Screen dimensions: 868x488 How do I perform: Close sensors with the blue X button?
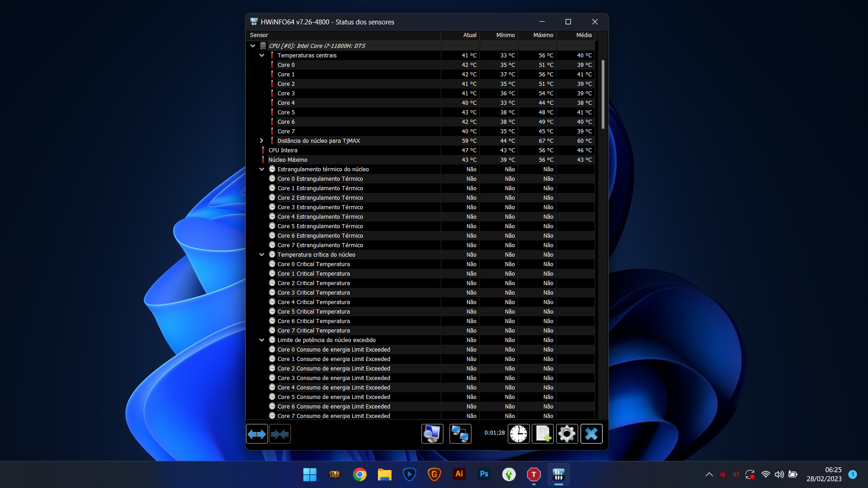591,434
